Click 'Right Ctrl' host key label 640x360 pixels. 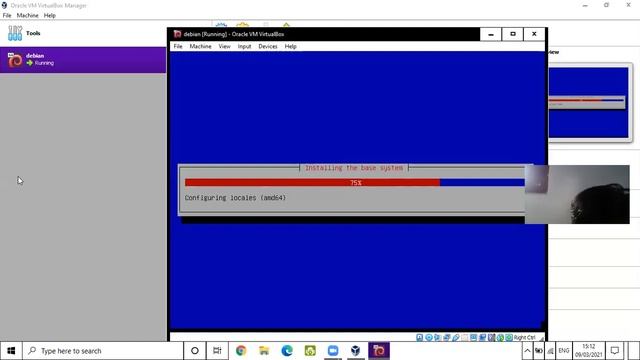[524, 338]
